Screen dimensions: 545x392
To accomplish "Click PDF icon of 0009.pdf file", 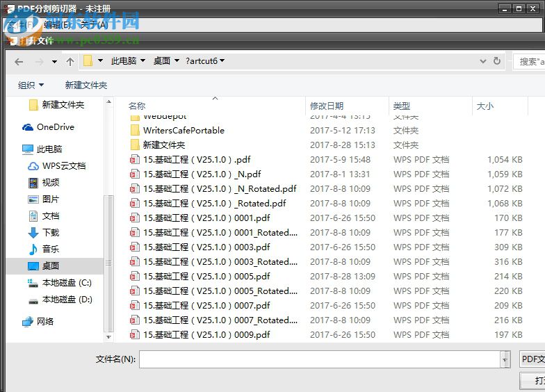I will pos(135,335).
